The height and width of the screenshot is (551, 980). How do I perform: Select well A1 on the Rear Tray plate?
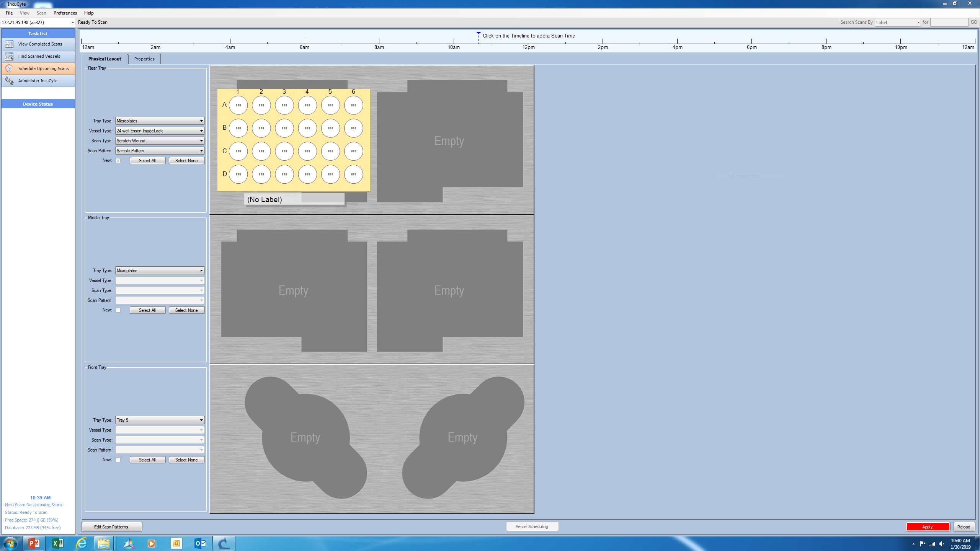click(x=238, y=105)
